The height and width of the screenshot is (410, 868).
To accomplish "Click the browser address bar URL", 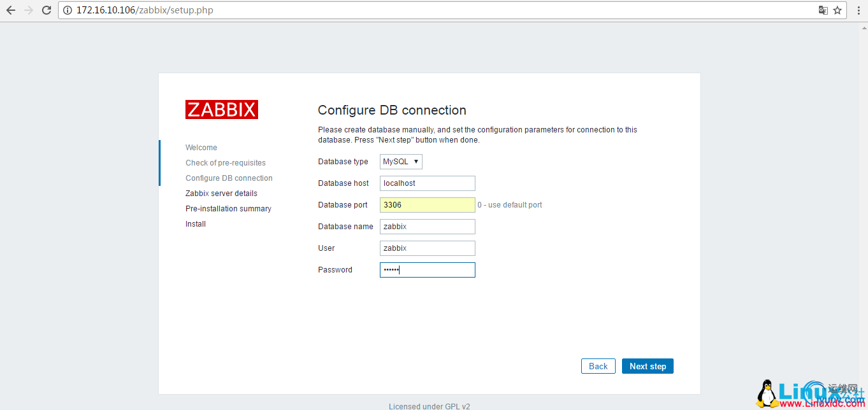I will (x=153, y=10).
